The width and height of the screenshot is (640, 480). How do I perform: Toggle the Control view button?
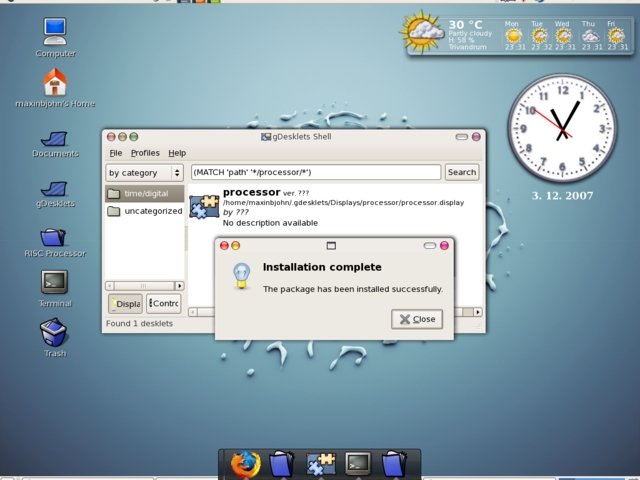163,304
